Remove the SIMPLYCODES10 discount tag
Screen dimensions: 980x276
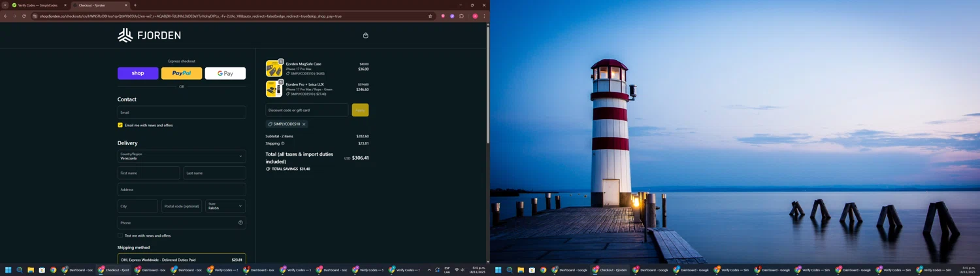[x=304, y=124]
